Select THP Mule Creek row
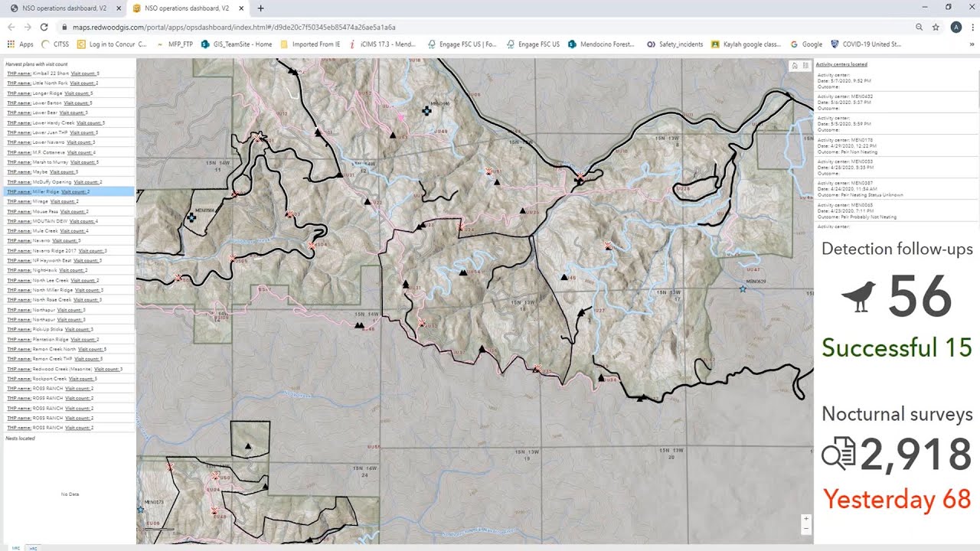Viewport: 980px width, 551px height. coord(68,231)
